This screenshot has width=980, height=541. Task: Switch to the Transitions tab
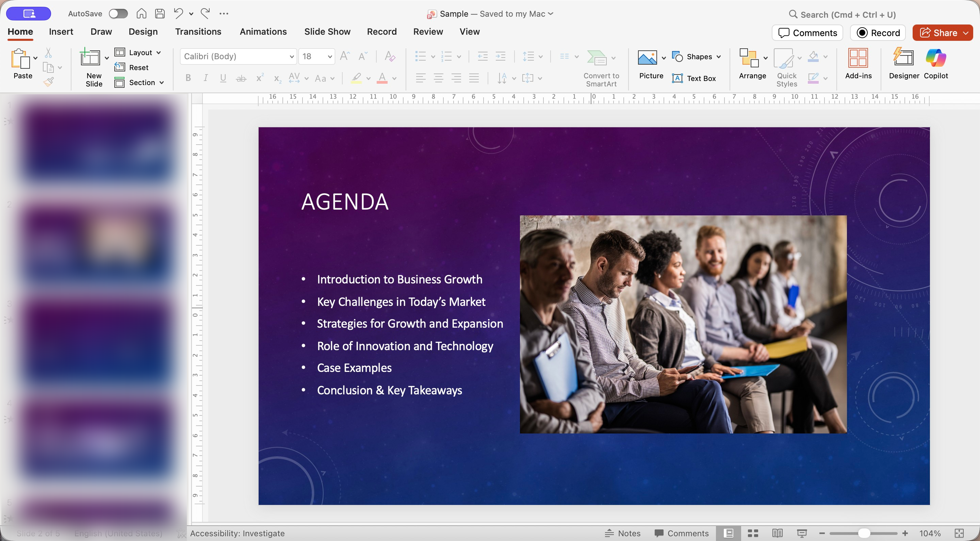tap(198, 32)
